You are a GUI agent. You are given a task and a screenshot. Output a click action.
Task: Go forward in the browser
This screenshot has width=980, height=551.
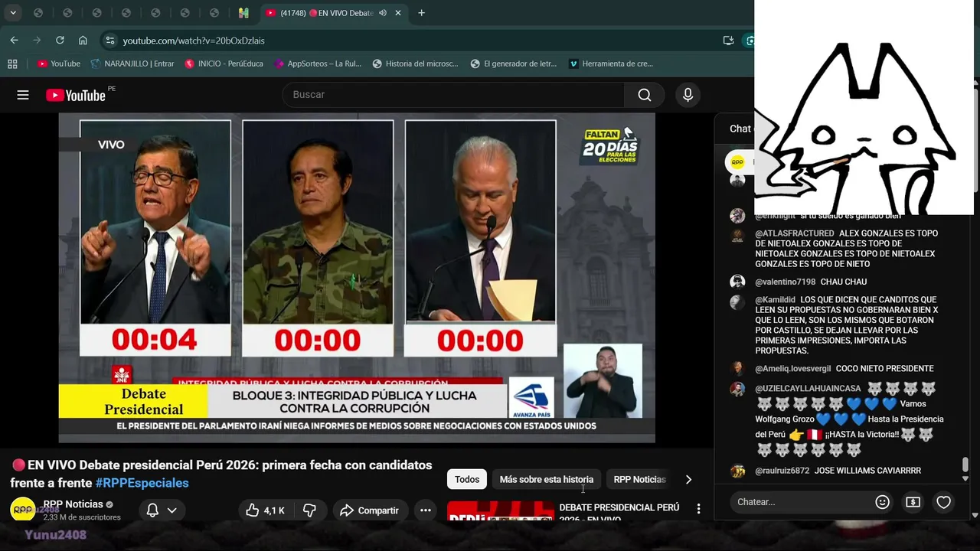coord(37,41)
